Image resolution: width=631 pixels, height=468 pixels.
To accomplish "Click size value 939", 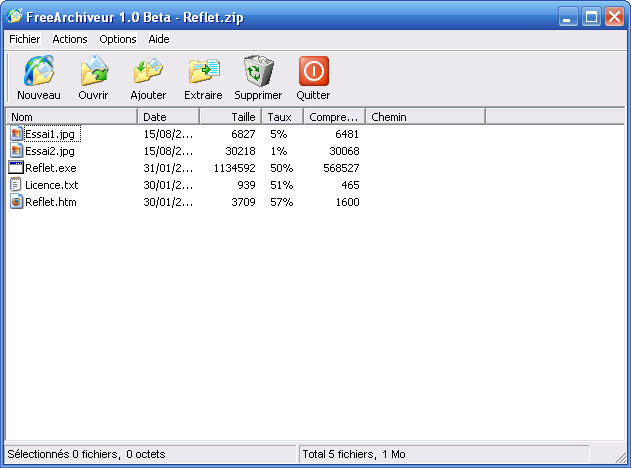I will tap(246, 185).
